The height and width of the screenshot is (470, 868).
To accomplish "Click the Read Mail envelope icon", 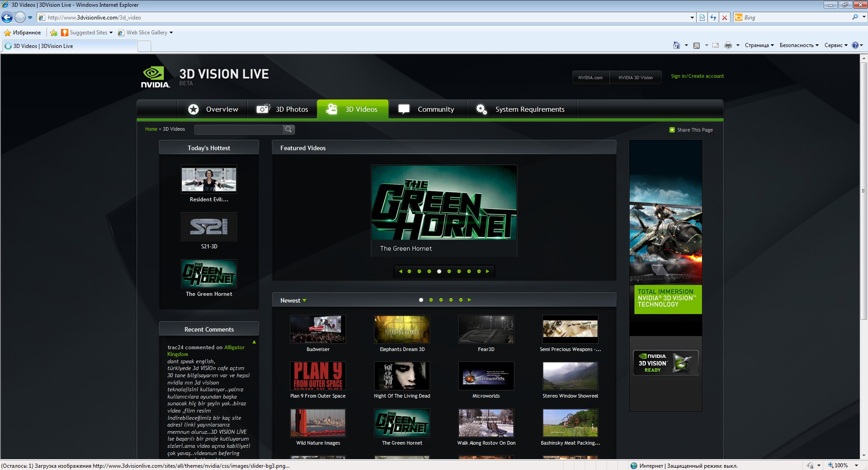I will click(x=716, y=45).
